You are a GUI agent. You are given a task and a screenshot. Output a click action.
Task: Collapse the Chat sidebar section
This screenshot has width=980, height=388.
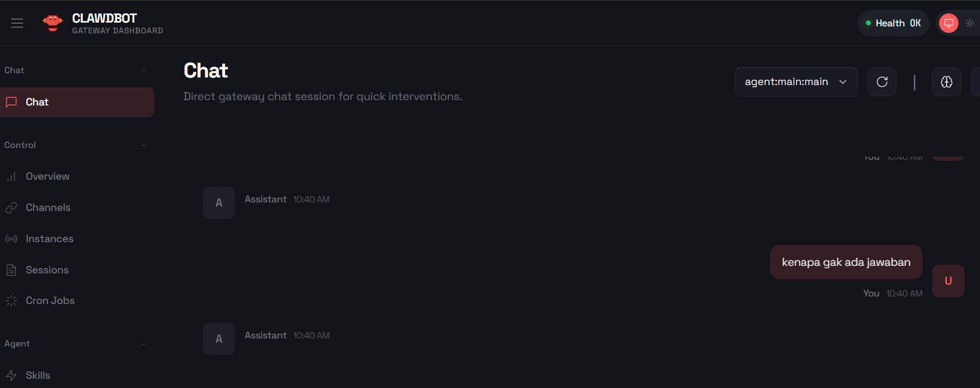144,70
